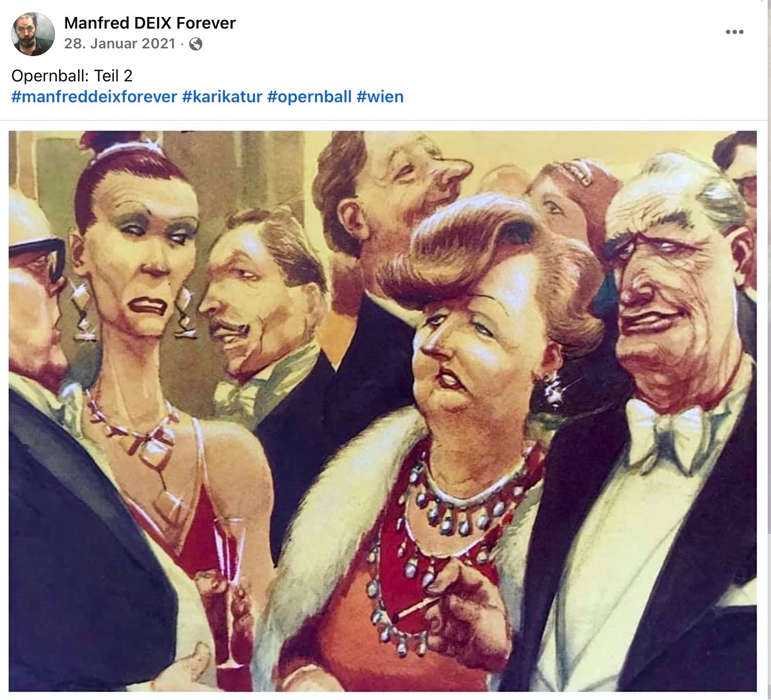Screen dimensions: 771x700
Task: Click the black eyeglasses at the image's left edge
Action: coord(36,257)
